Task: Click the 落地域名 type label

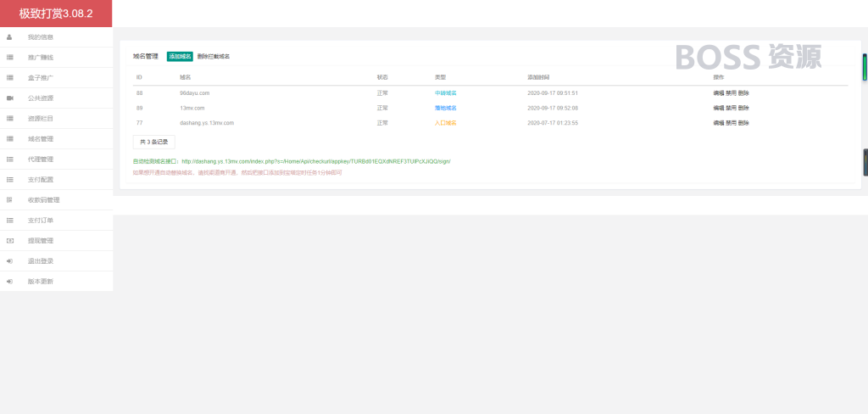Action: (x=446, y=108)
